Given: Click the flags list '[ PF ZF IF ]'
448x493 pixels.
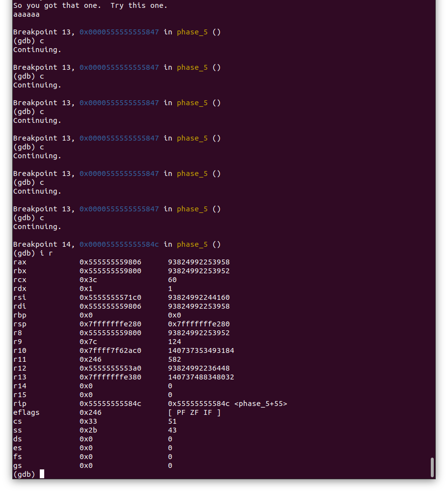Looking at the screenshot, I should [x=195, y=412].
